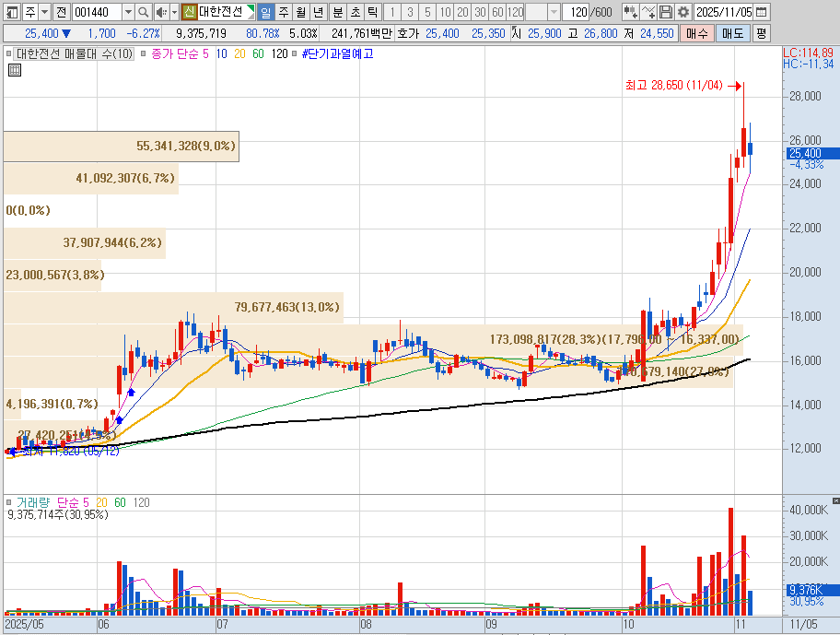Screen dimensions: 840x635
Task: Click the 2025/11/05 date field
Action: 724,12
